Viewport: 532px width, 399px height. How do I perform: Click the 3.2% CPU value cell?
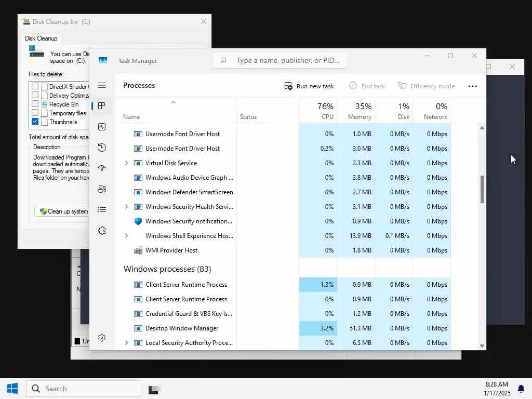(318, 328)
